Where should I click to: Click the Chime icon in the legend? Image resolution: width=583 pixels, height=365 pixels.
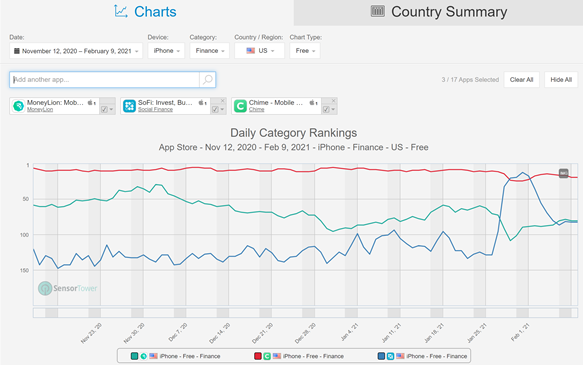(267, 356)
